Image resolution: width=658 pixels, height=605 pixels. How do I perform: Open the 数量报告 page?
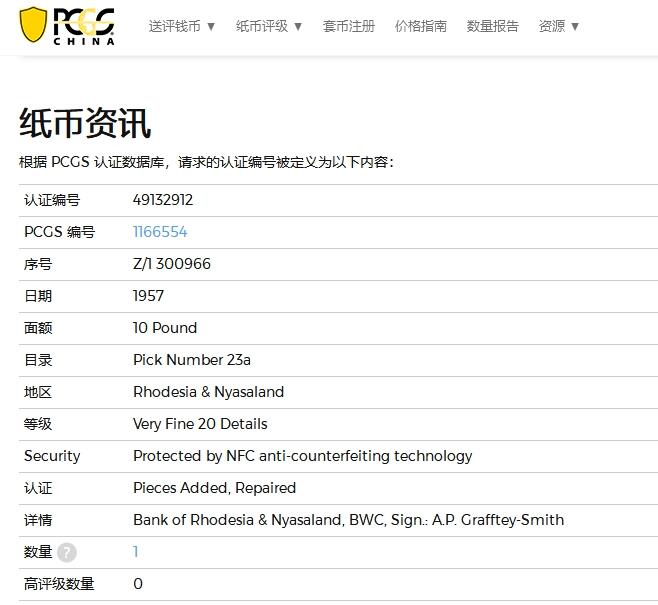493,26
